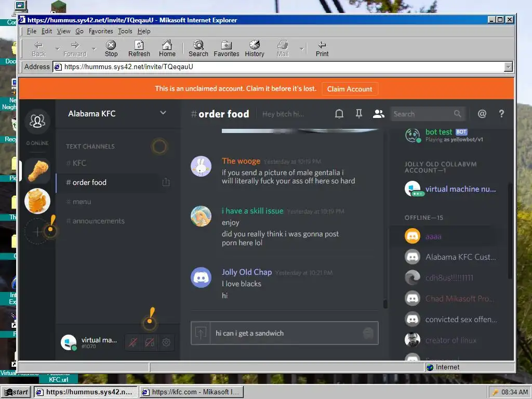This screenshot has width=532, height=399.
Task: Show pinned messages
Action: (358, 114)
